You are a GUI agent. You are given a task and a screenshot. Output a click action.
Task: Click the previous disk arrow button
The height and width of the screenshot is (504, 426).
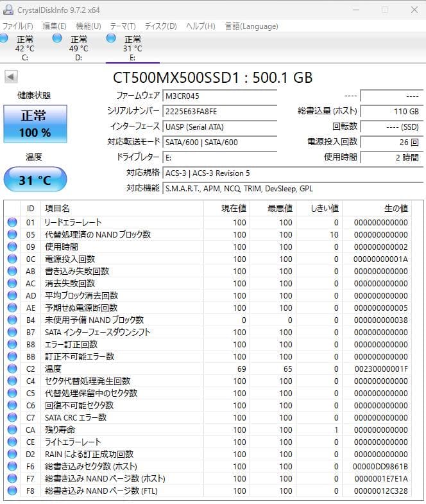(11, 77)
